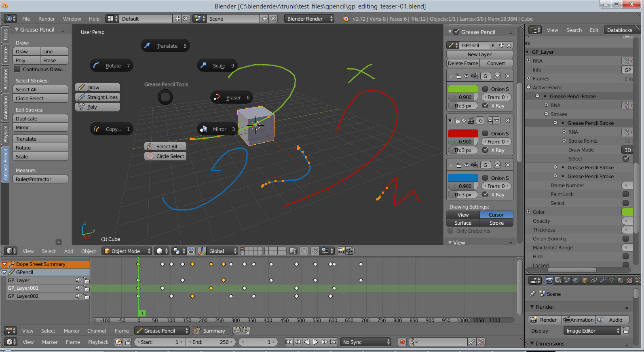Viewport: 644px width, 352px height.
Task: Mute the GP_Layer.001 channel
Action: click(79, 288)
